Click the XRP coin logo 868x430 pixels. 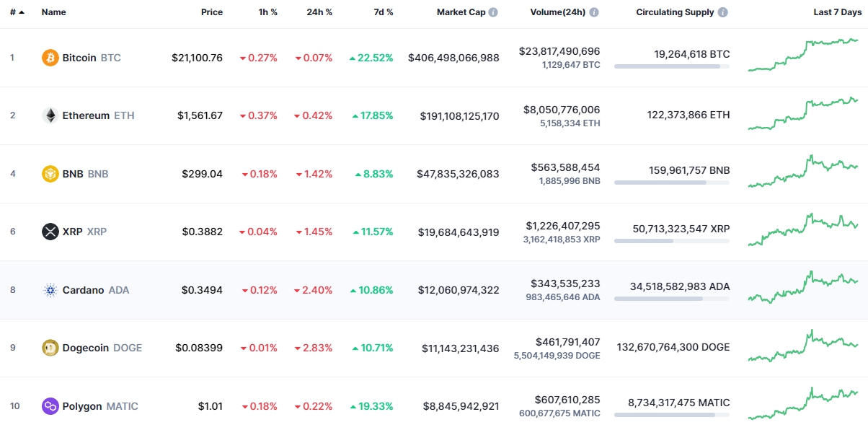pos(50,232)
